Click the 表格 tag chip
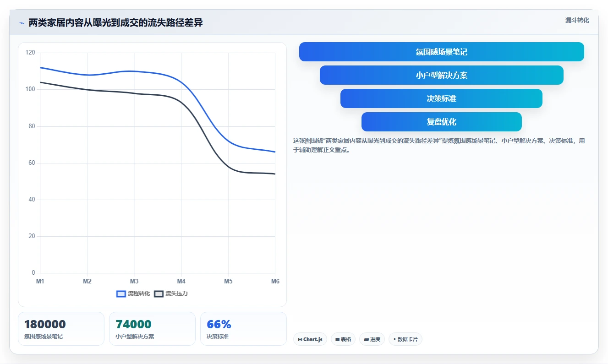Screen dimensions: 608x364 pyautogui.click(x=343, y=339)
